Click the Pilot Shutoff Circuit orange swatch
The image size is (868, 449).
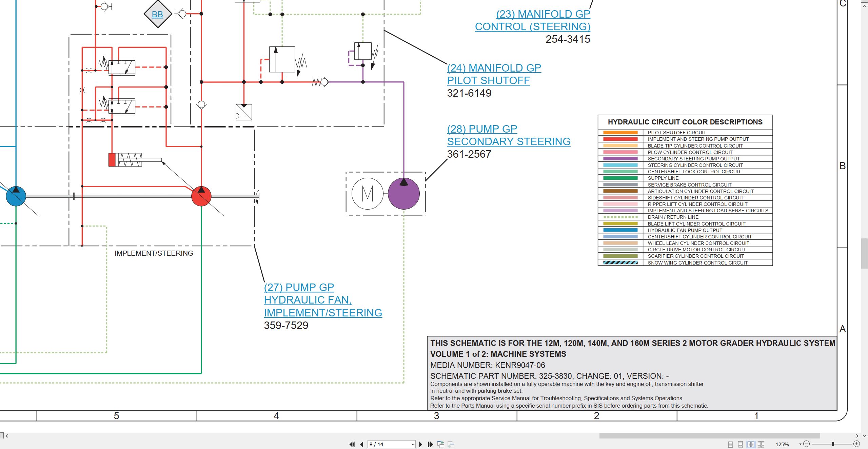[620, 133]
